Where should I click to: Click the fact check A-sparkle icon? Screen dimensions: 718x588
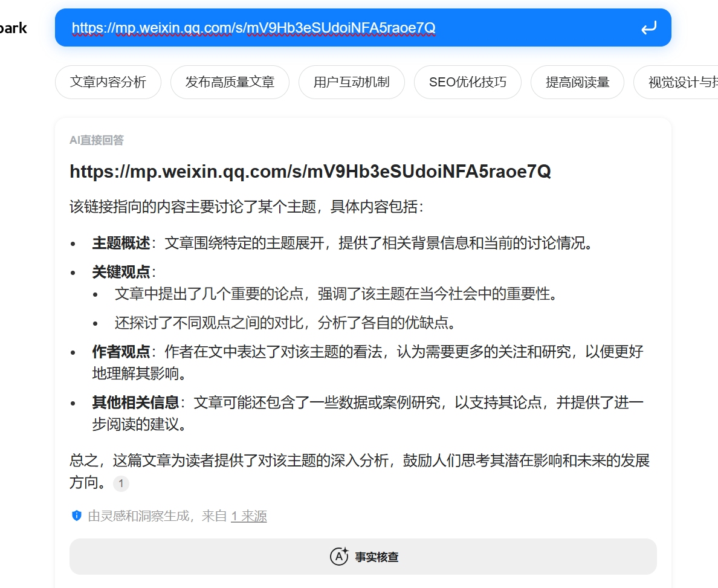[339, 557]
